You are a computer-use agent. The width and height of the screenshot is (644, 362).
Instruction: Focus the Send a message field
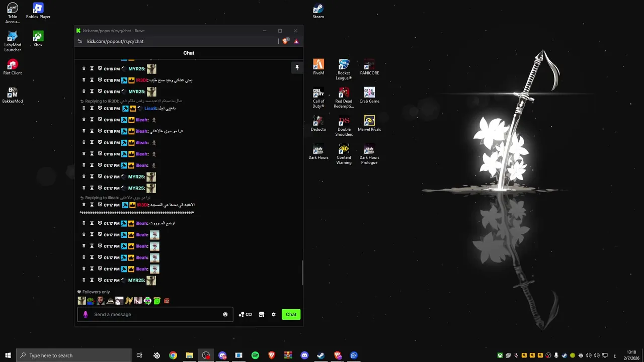(x=155, y=314)
